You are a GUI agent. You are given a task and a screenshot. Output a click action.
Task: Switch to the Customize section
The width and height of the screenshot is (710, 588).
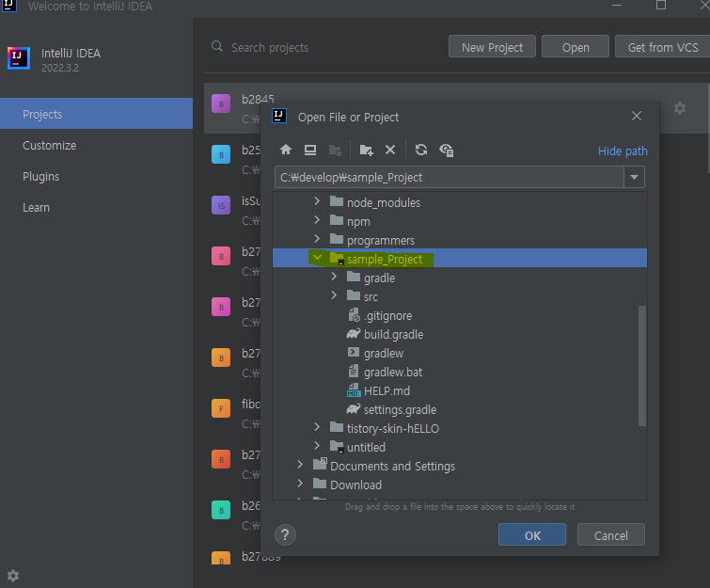[97, 146]
